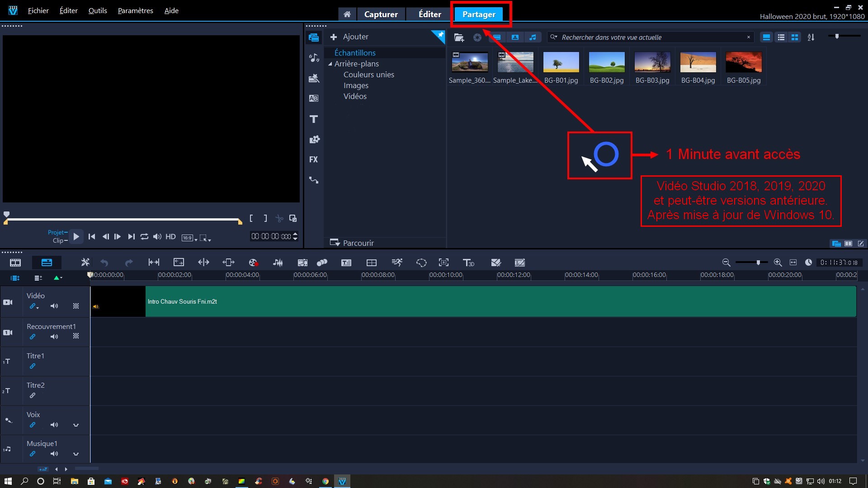
Task: Click the Ajouter folder button
Action: point(349,37)
